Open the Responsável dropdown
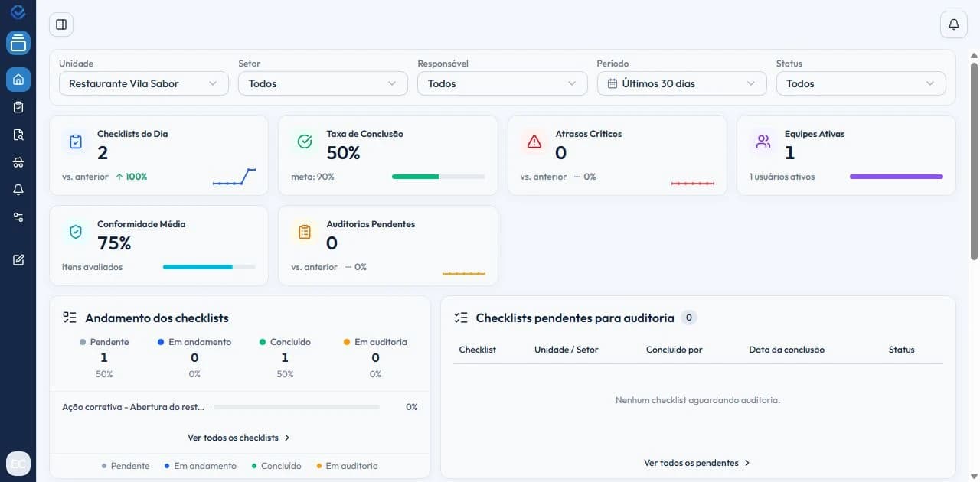980x482 pixels. (502, 83)
